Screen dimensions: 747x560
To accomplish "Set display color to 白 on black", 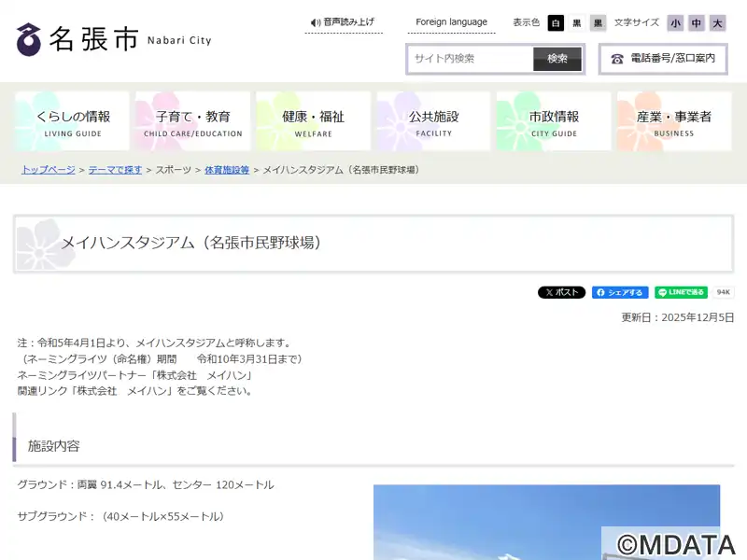I will tap(556, 23).
